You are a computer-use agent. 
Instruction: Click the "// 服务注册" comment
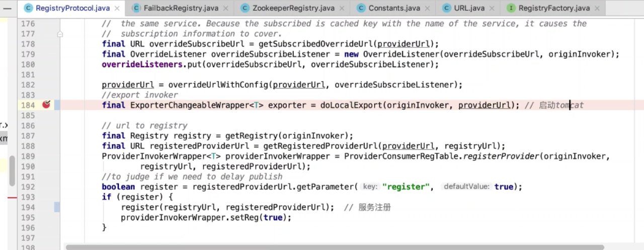click(367, 207)
